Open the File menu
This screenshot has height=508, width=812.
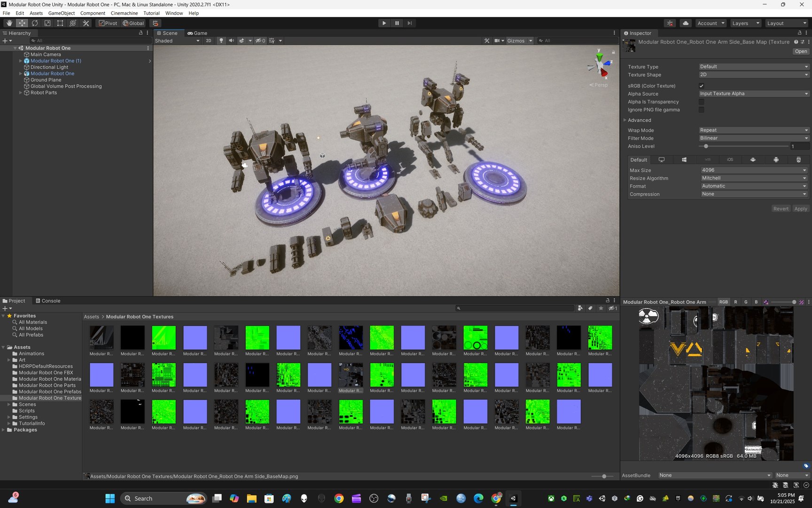pos(6,13)
